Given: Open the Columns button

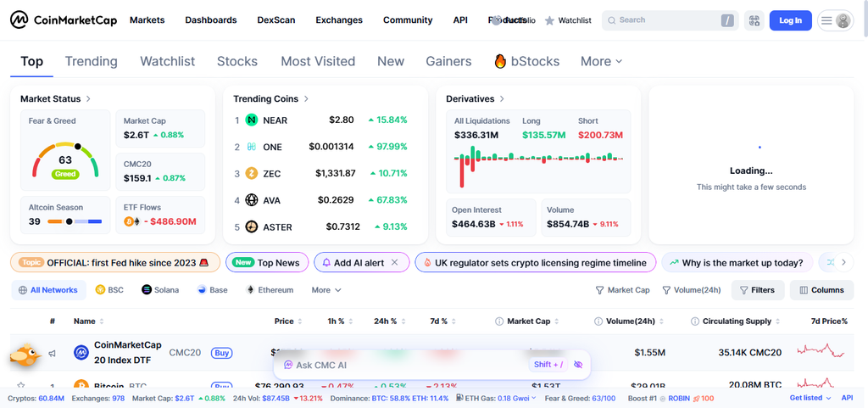Looking at the screenshot, I should (x=822, y=290).
